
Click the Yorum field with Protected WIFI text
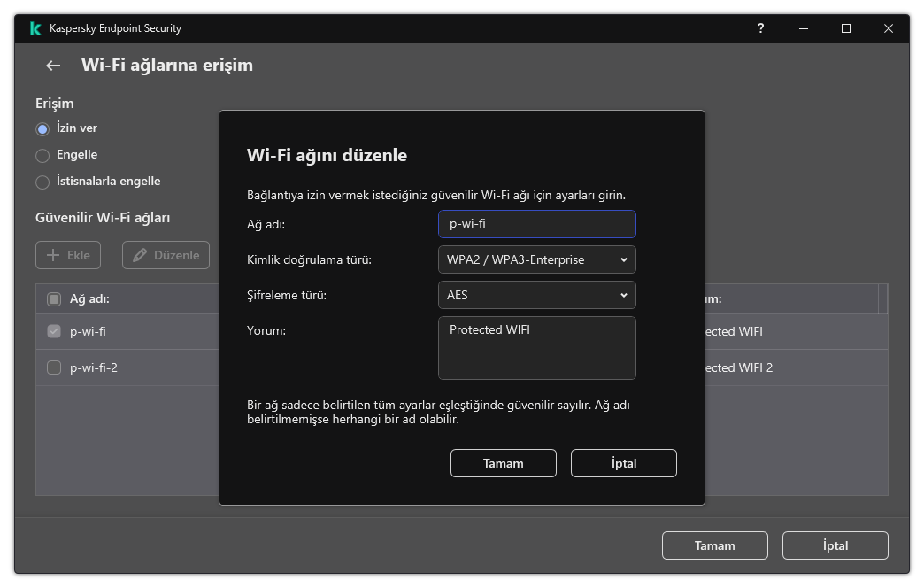point(536,347)
